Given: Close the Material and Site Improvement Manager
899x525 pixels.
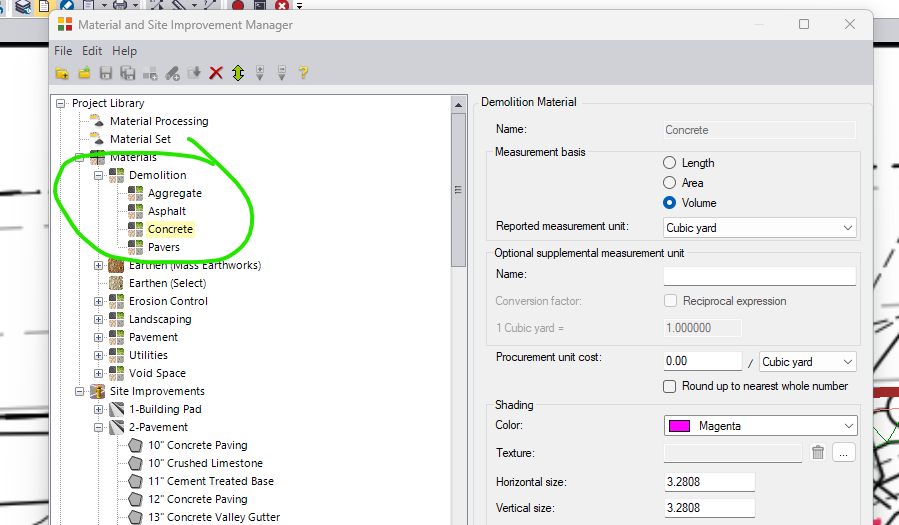Looking at the screenshot, I should (x=850, y=24).
